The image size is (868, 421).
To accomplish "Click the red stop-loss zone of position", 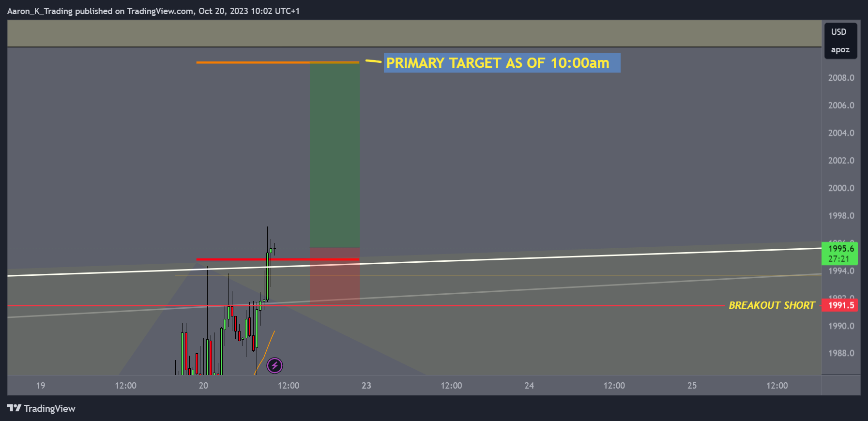I will click(335, 276).
